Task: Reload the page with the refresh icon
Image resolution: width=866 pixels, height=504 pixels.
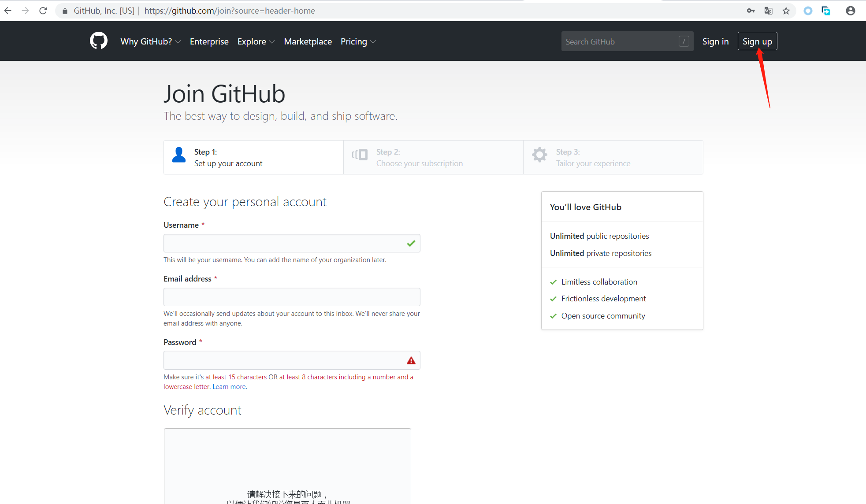Action: (43, 11)
